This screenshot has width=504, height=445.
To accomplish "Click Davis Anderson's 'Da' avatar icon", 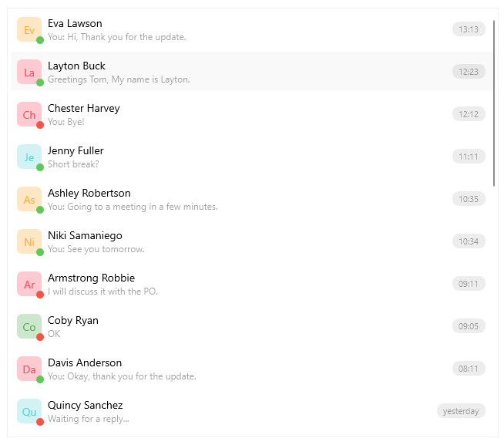I will [x=29, y=369].
